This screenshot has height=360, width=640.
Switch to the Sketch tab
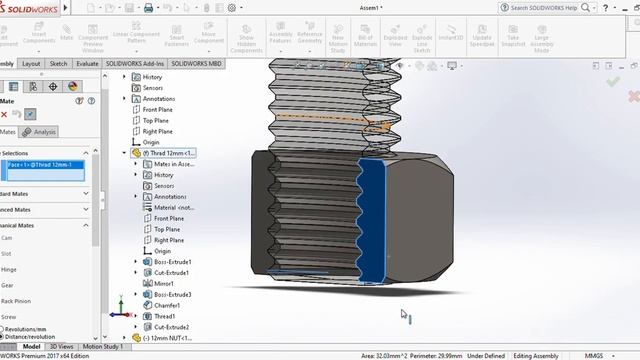pos(58,64)
